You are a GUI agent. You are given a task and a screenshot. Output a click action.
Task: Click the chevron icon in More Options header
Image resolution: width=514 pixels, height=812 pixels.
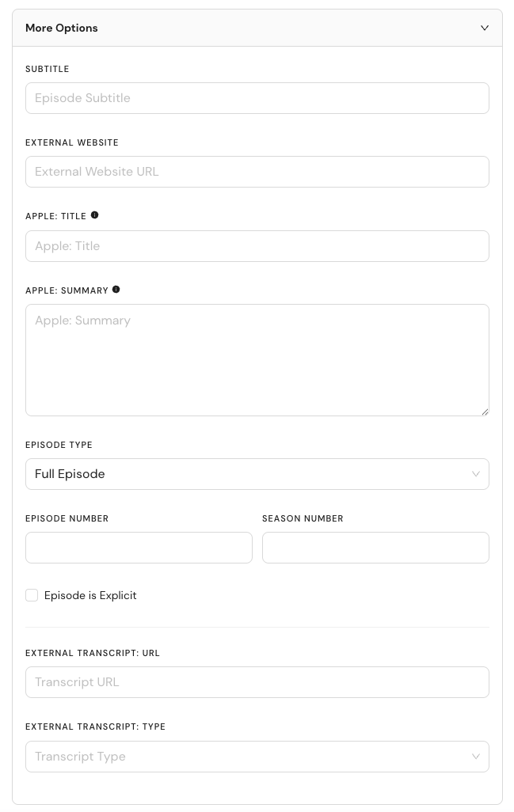(x=485, y=28)
